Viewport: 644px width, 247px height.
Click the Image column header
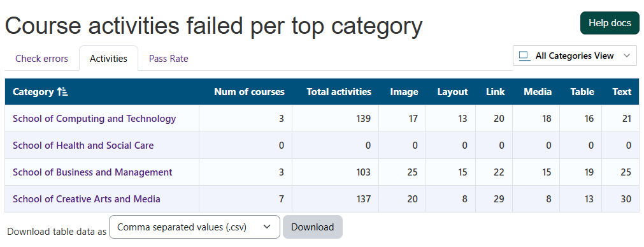pyautogui.click(x=404, y=92)
